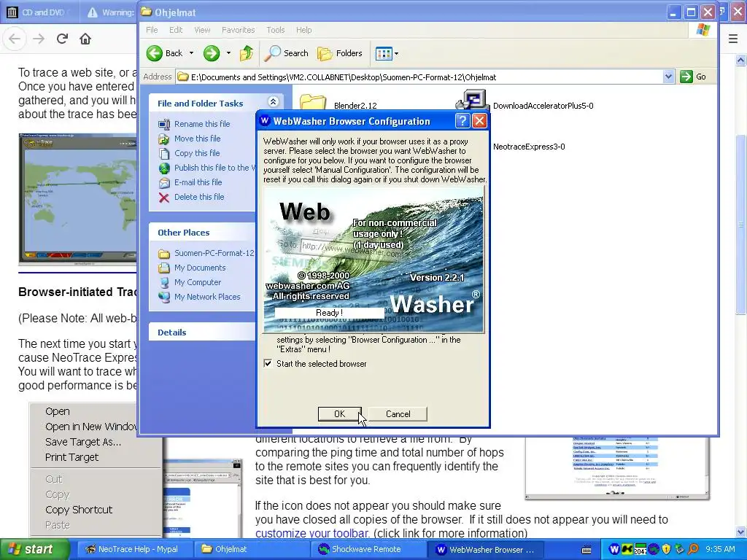The image size is (747, 560).
Task: Open Mypal hamburger menu
Action: coord(733,39)
